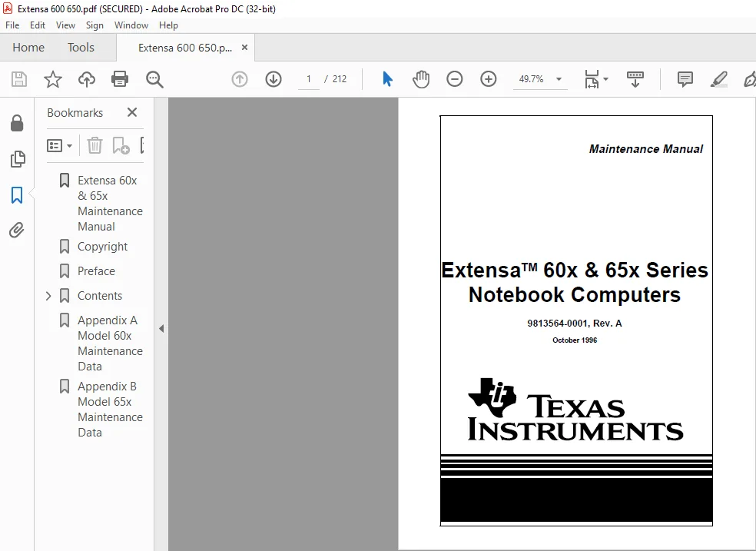Click the 'October 1996' date text

(x=575, y=340)
